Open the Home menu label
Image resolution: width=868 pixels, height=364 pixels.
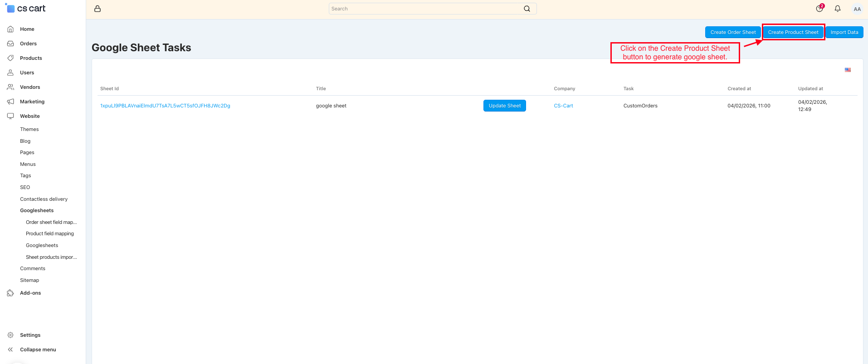(27, 29)
